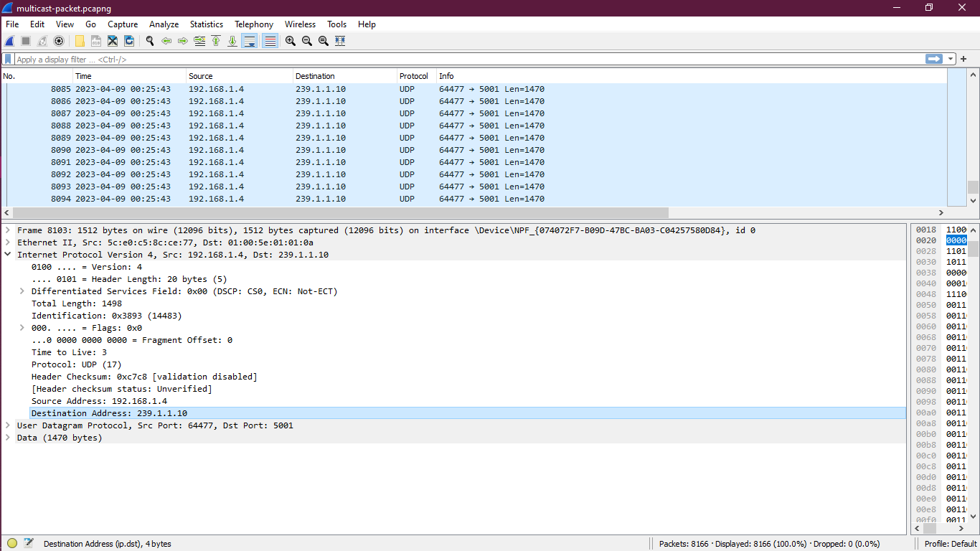This screenshot has width=980, height=551.
Task: Click the display filter bookmark icon
Action: 8,60
